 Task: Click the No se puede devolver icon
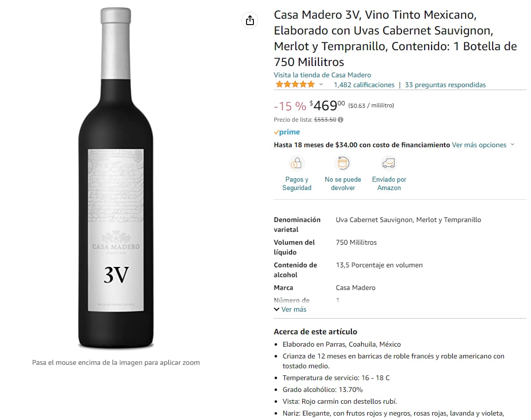tap(343, 163)
